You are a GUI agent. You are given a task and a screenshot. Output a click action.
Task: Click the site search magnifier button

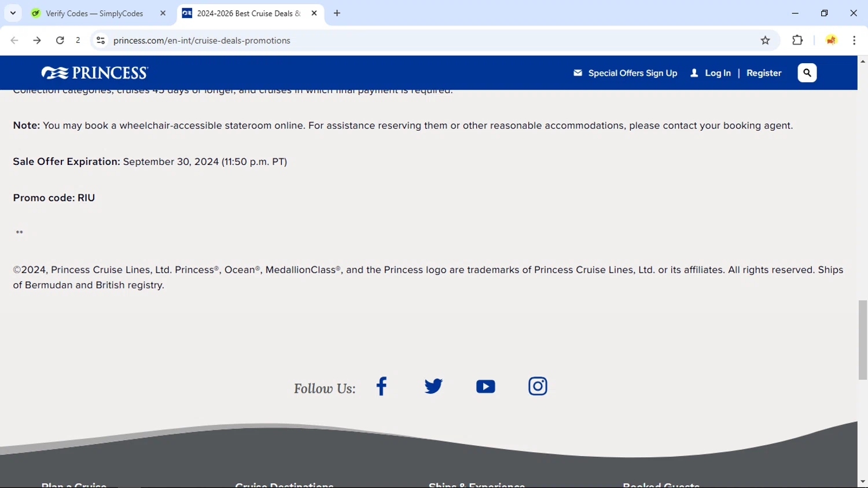807,73
